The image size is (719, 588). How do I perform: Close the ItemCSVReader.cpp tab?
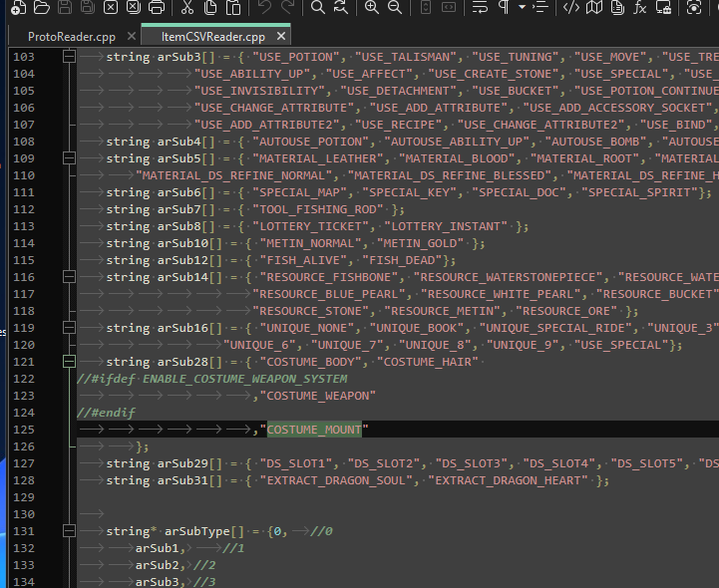click(281, 36)
